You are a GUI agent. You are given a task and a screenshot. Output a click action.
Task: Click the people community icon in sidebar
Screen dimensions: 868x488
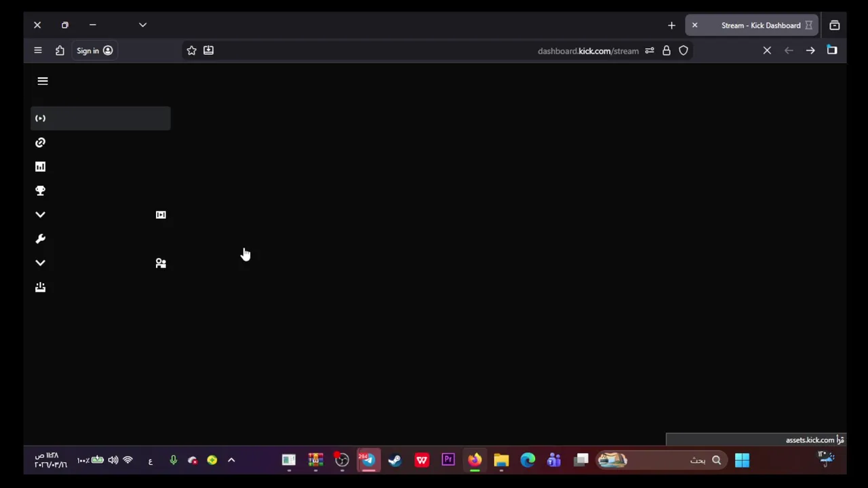[161, 263]
